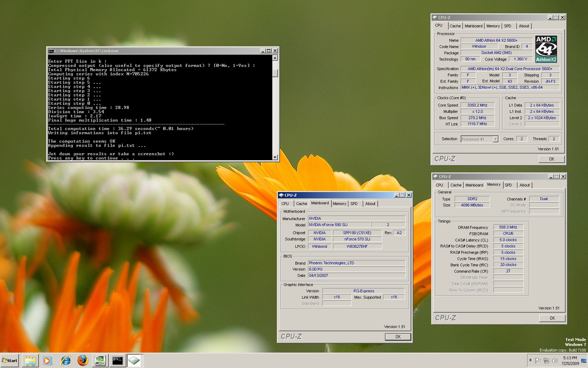
Task: Click the chipset value 'SPP190 (C51XE)'
Action: (x=357, y=233)
